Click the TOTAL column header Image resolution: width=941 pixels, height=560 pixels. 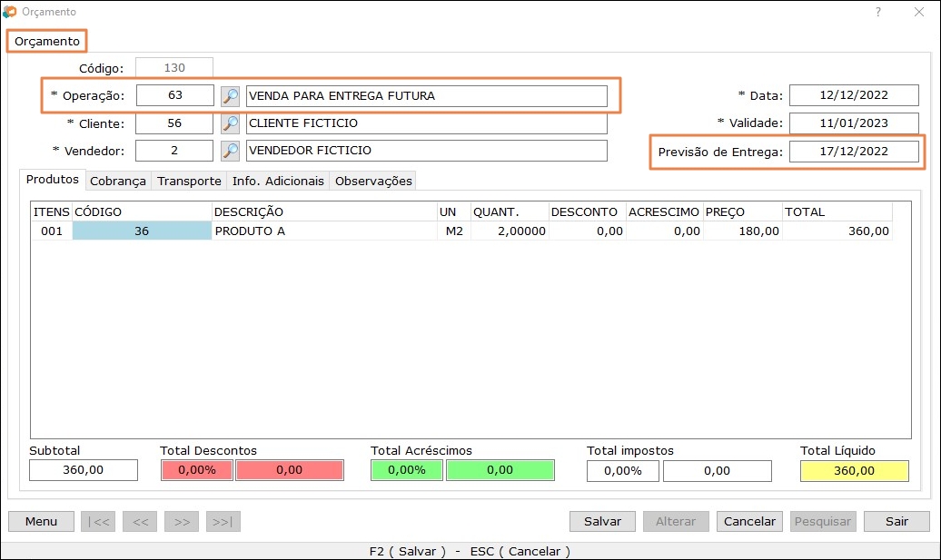837,211
